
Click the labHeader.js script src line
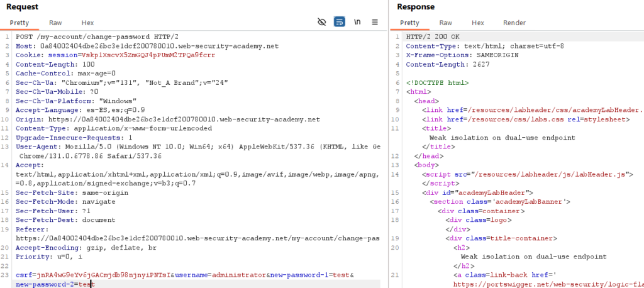point(528,175)
